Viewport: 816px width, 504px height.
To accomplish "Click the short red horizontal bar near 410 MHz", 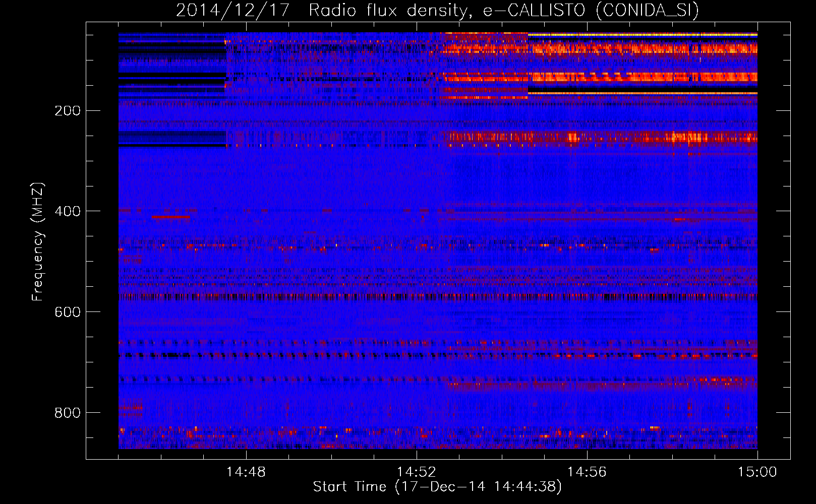I will click(x=171, y=217).
